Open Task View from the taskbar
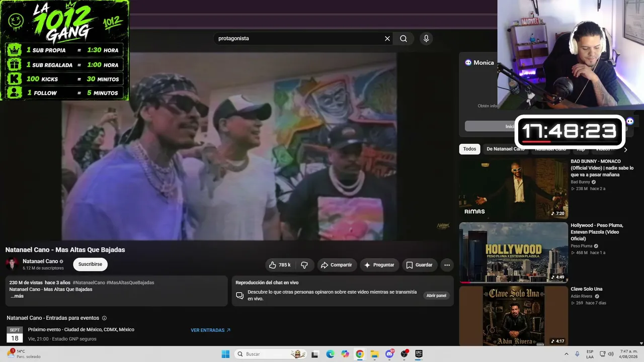The width and height of the screenshot is (644, 362). pos(315,354)
